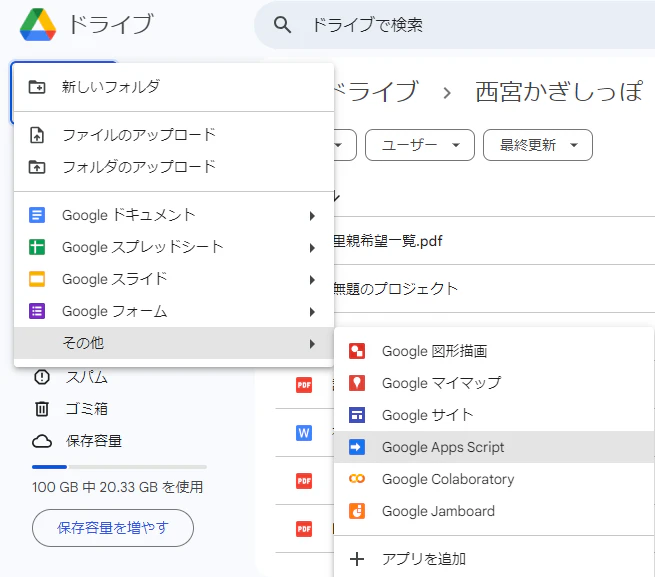Screen dimensions: 655x577
Task: Open スパム in sidebar
Action: click(x=87, y=377)
